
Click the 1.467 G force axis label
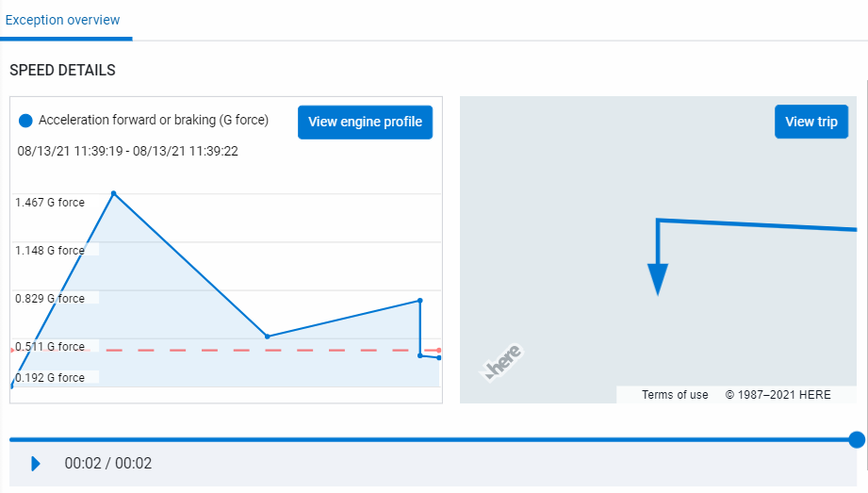(50, 203)
